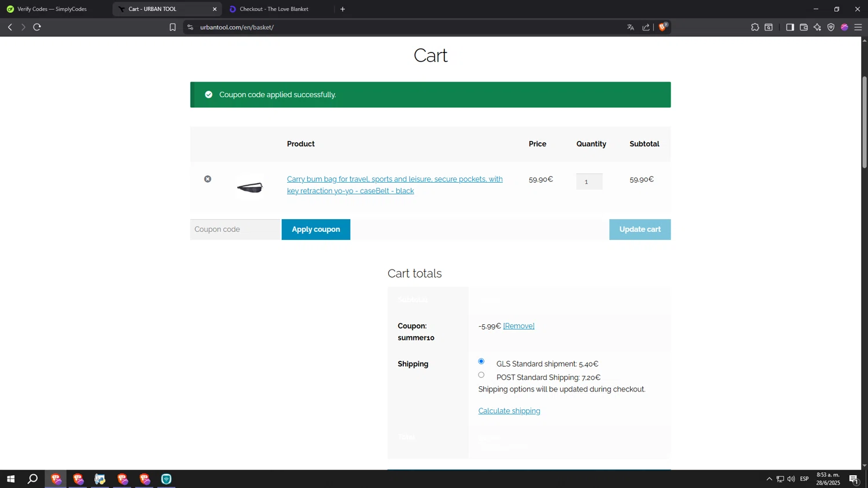The width and height of the screenshot is (868, 488).
Task: Go back to the previous page
Action: click(10, 27)
